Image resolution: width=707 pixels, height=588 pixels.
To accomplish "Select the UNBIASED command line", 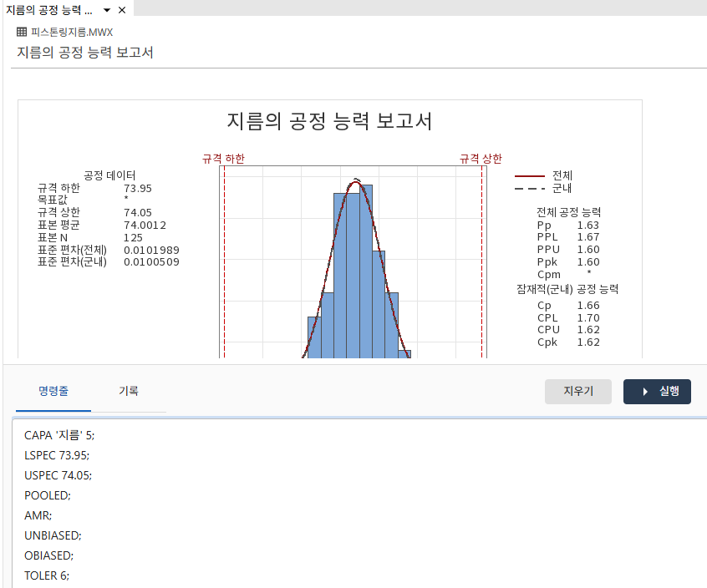I will pos(53,535).
